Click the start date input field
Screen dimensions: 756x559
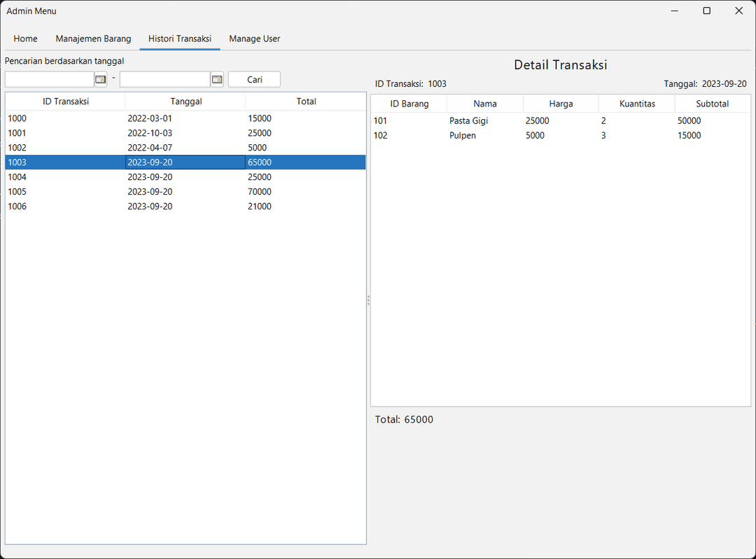click(49, 79)
